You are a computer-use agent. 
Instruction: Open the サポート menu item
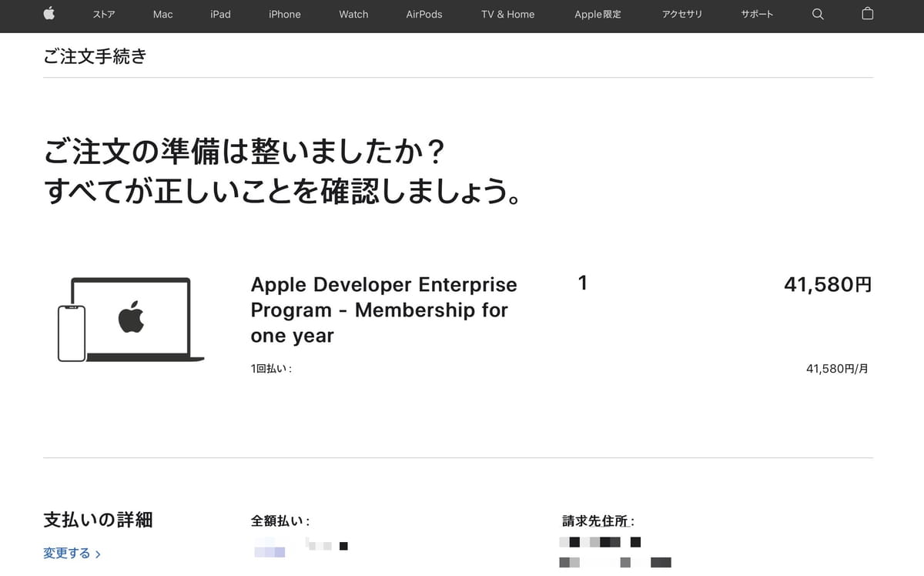(757, 14)
